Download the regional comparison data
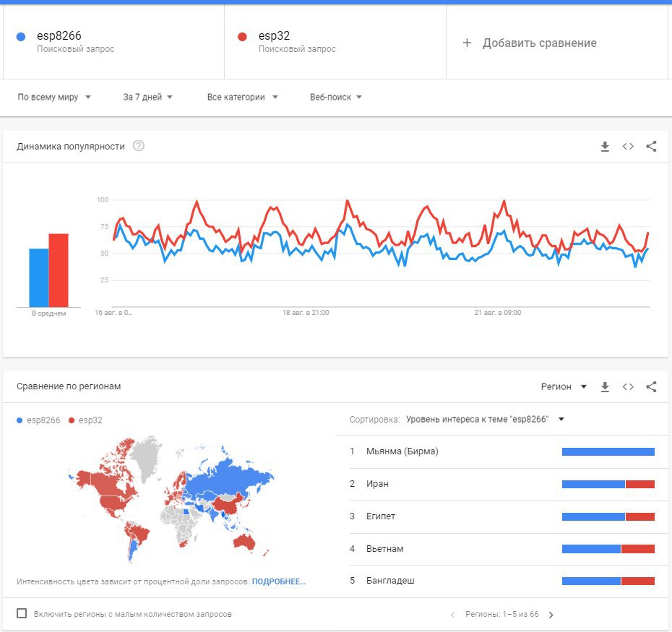672x632 pixels. pyautogui.click(x=605, y=387)
